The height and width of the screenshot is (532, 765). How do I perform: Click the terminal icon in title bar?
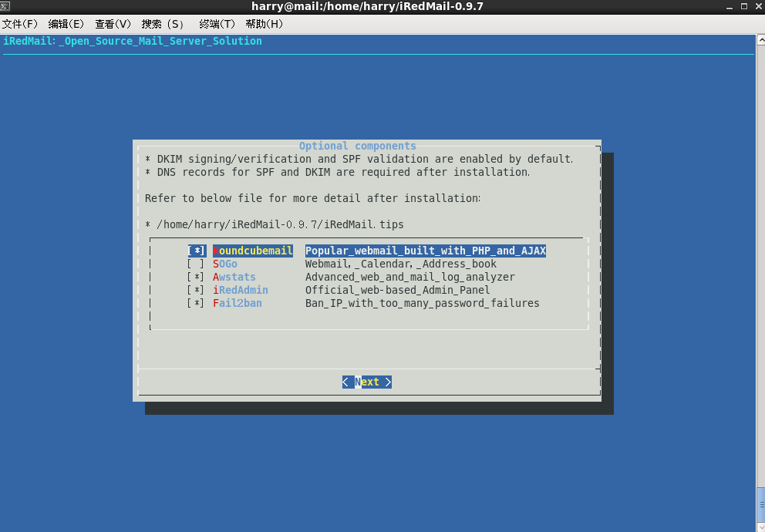point(5,6)
